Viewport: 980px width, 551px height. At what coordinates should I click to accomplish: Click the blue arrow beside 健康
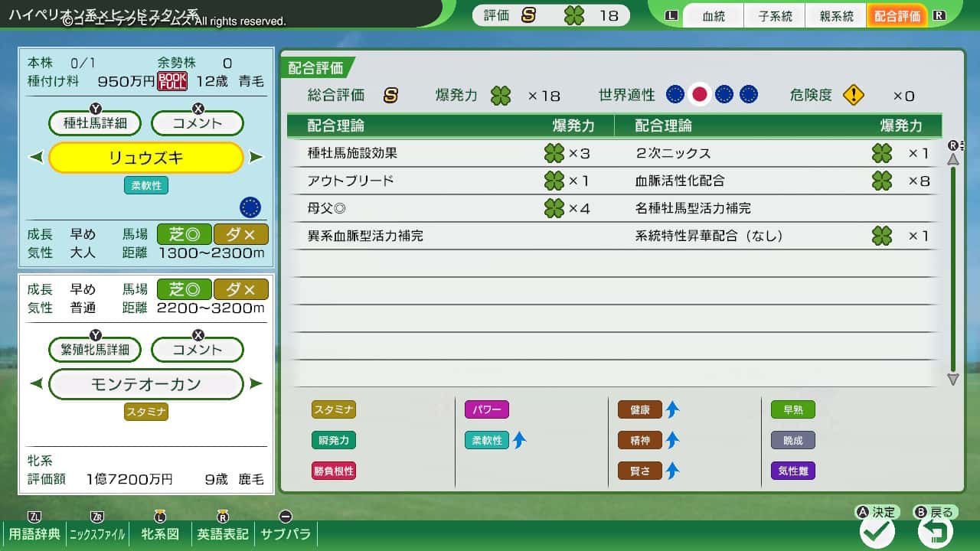672,409
